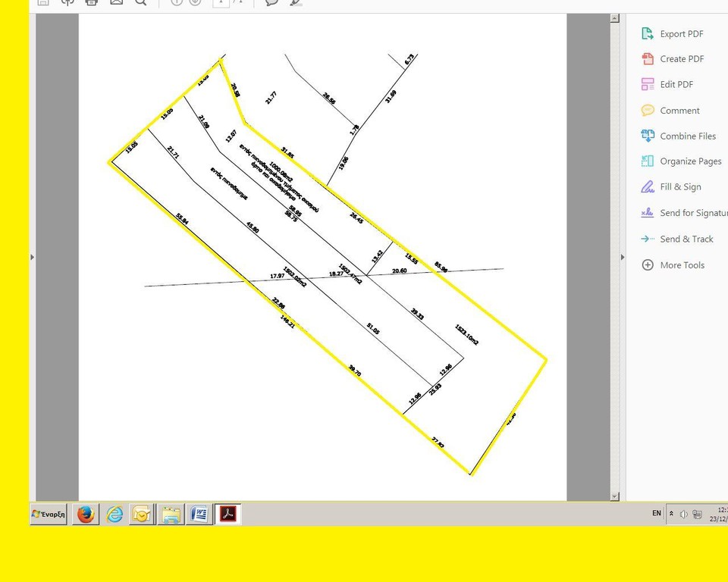Click the scrollbar up arrow
The height and width of the screenshot is (582, 728).
[614, 18]
